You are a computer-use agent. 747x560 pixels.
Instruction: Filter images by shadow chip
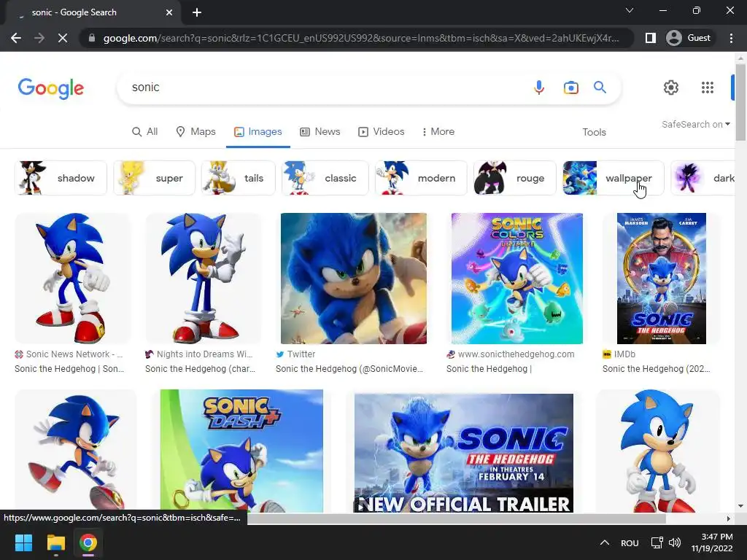point(61,178)
